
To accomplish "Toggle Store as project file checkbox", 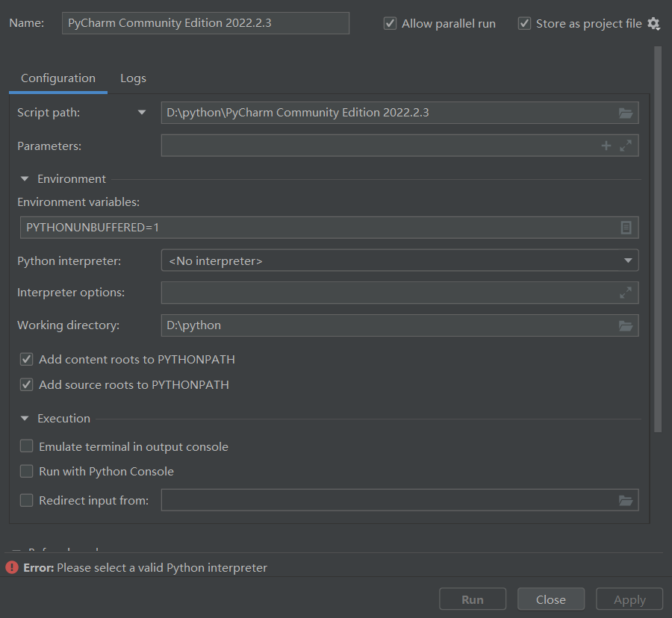I will coord(525,23).
